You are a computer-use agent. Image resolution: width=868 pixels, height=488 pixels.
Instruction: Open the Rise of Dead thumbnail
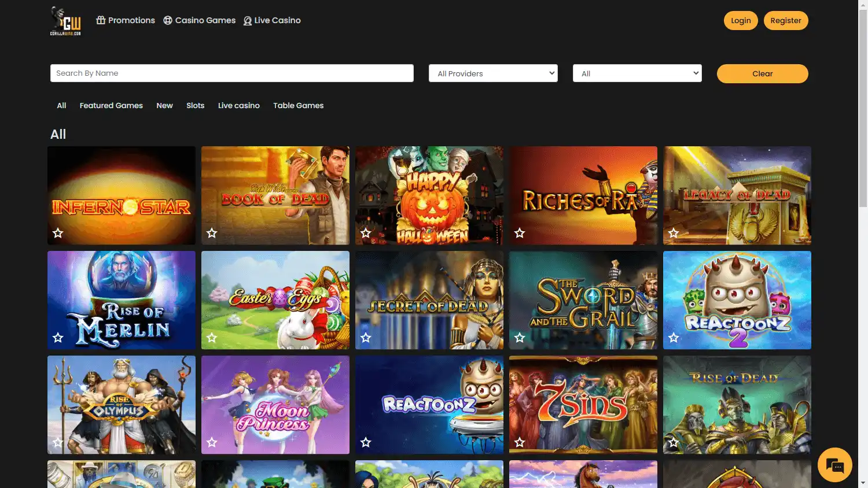737,405
